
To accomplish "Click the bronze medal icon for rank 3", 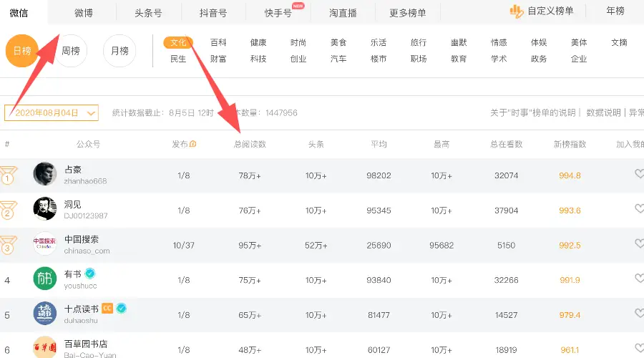I will tap(8, 246).
